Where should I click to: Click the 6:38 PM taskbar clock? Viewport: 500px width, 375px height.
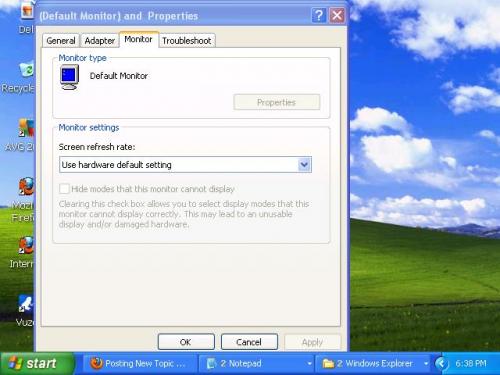click(471, 363)
